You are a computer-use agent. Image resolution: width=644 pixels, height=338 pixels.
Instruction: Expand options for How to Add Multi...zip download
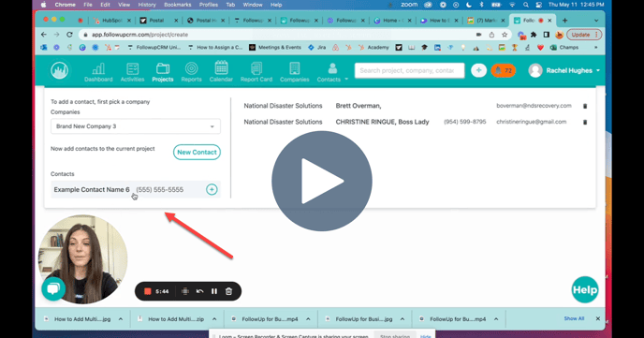tap(214, 319)
